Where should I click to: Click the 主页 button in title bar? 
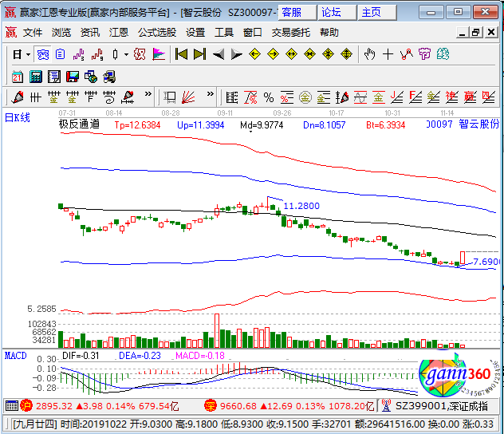tap(376, 13)
